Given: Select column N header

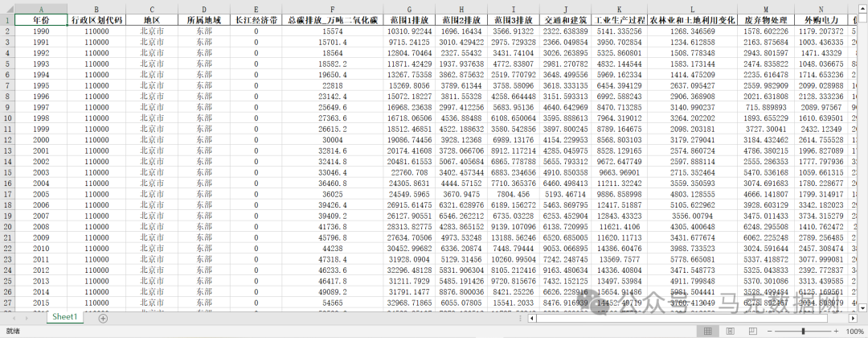Looking at the screenshot, I should [821, 10].
